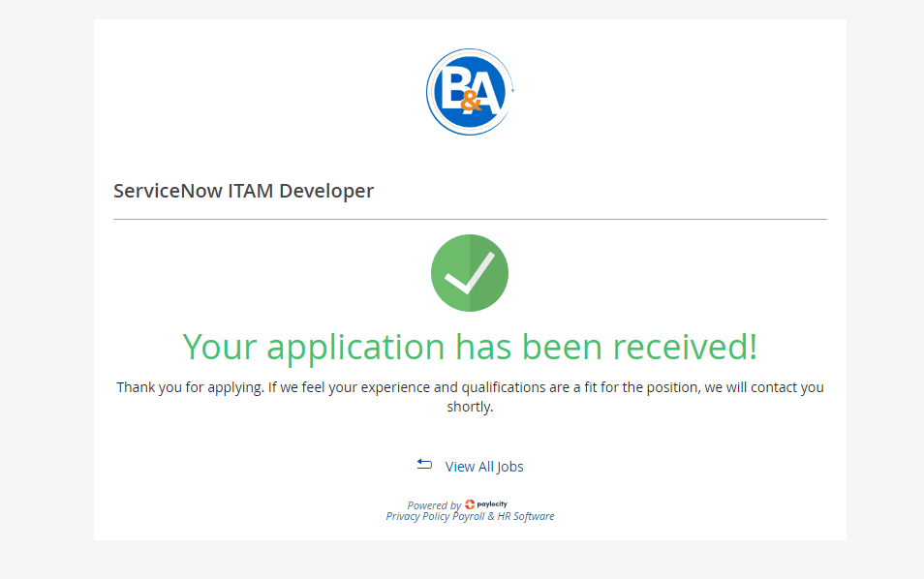The image size is (924, 579).
Task: Open the Payroll & HR Software link
Action: 504,516
